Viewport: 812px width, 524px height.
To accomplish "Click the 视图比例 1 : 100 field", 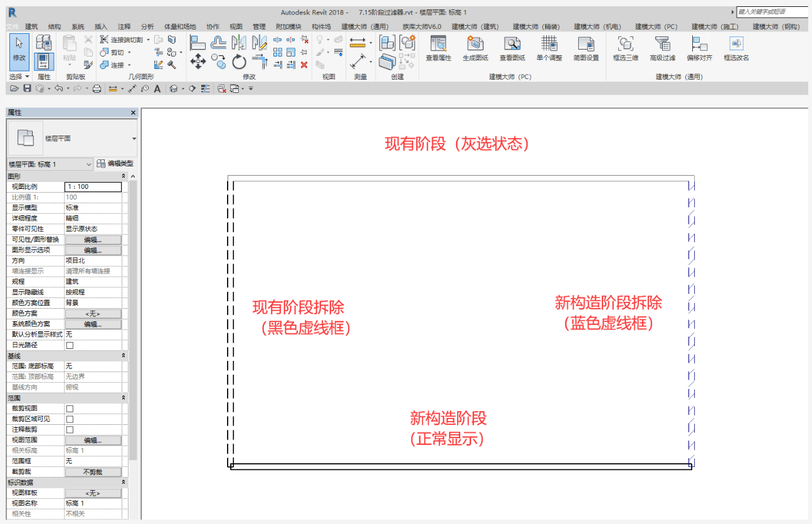I will 93,186.
